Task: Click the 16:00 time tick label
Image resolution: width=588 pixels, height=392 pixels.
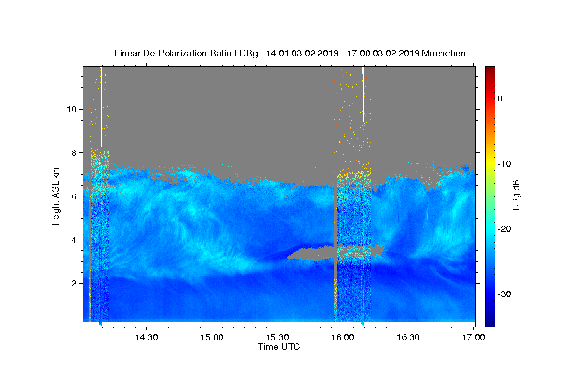Action: 343,338
